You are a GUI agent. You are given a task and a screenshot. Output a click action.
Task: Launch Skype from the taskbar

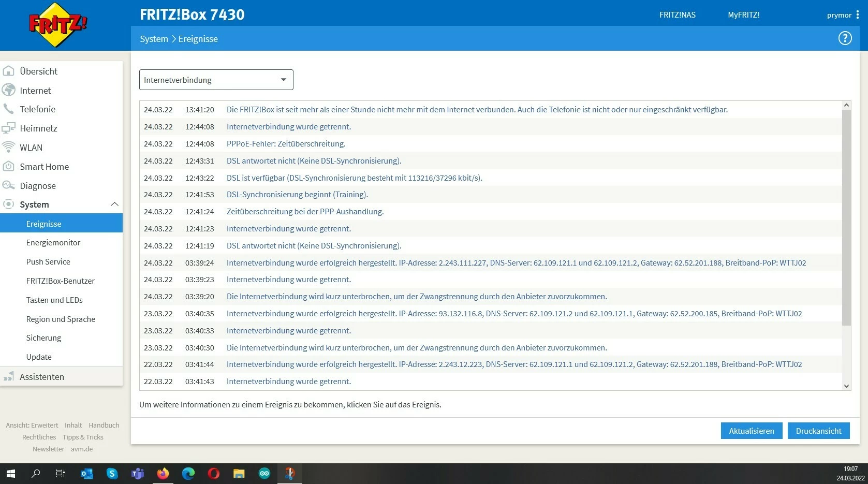(112, 473)
